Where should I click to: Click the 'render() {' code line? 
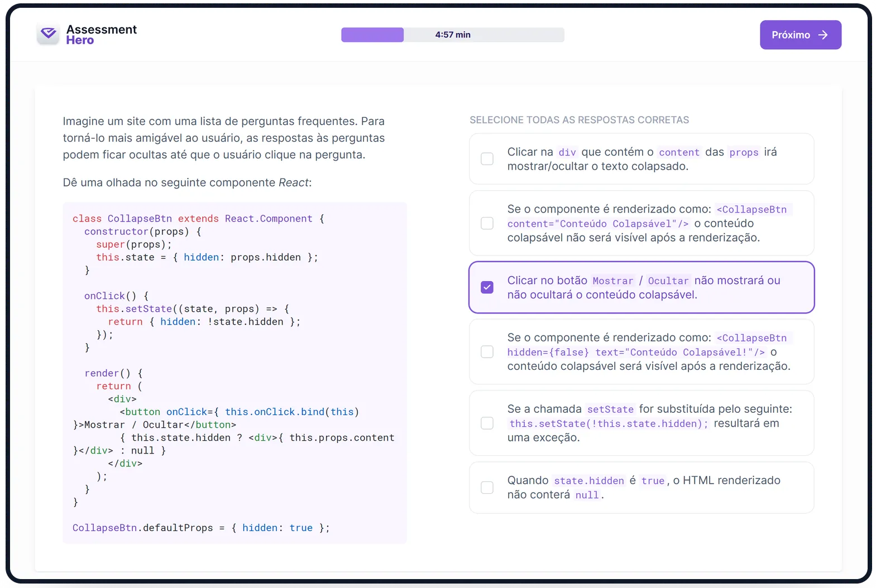113,373
